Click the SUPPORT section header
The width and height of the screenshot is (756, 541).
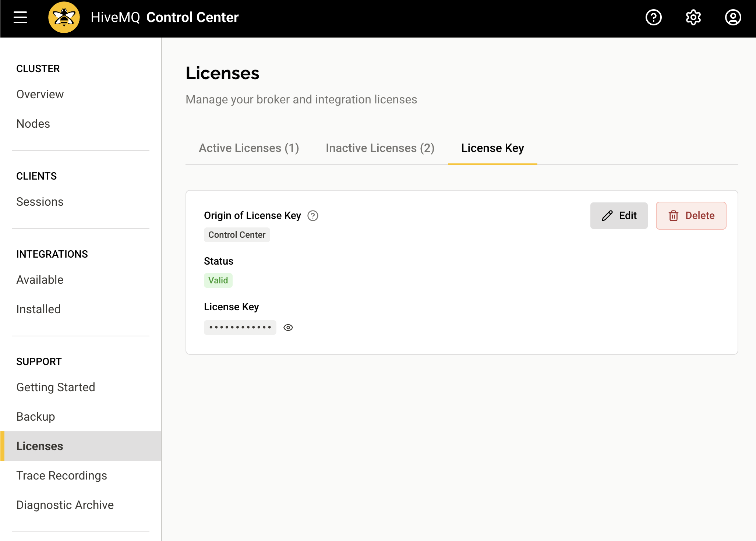39,361
